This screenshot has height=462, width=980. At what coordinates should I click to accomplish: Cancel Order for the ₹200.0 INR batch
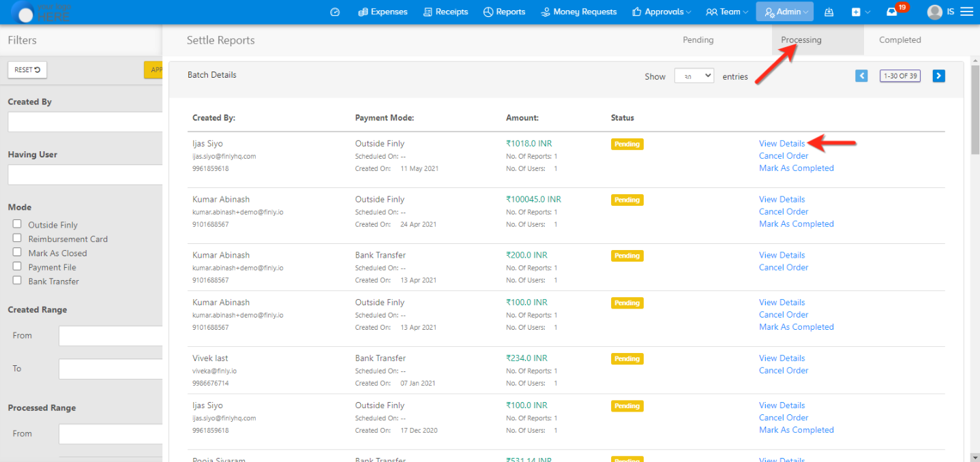coord(784,268)
